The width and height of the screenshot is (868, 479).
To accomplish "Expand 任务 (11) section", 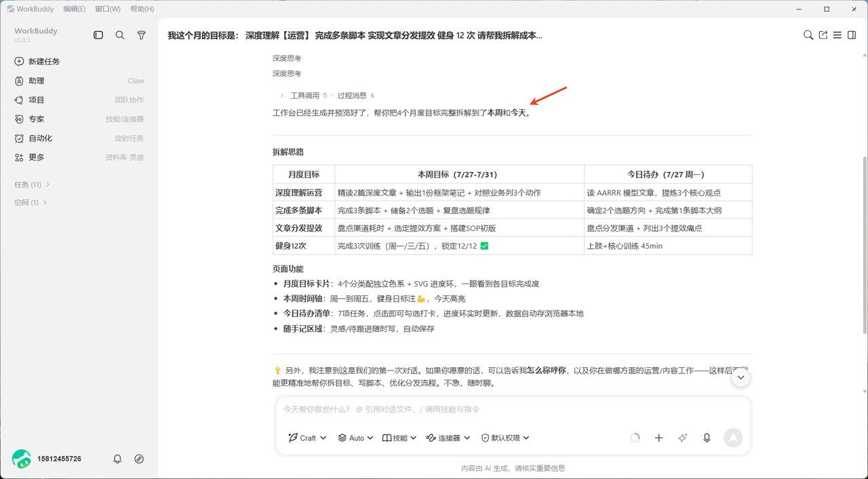I will (x=33, y=184).
